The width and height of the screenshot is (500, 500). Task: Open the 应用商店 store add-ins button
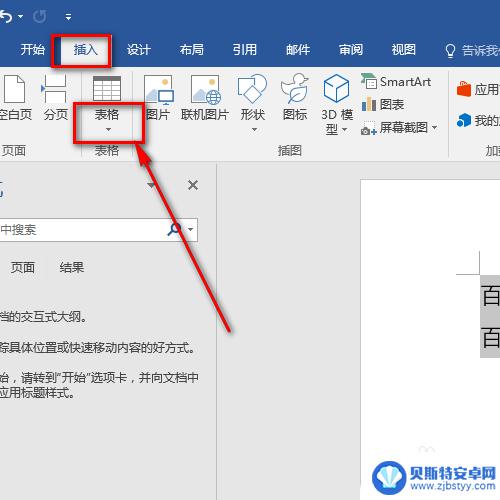click(x=478, y=89)
